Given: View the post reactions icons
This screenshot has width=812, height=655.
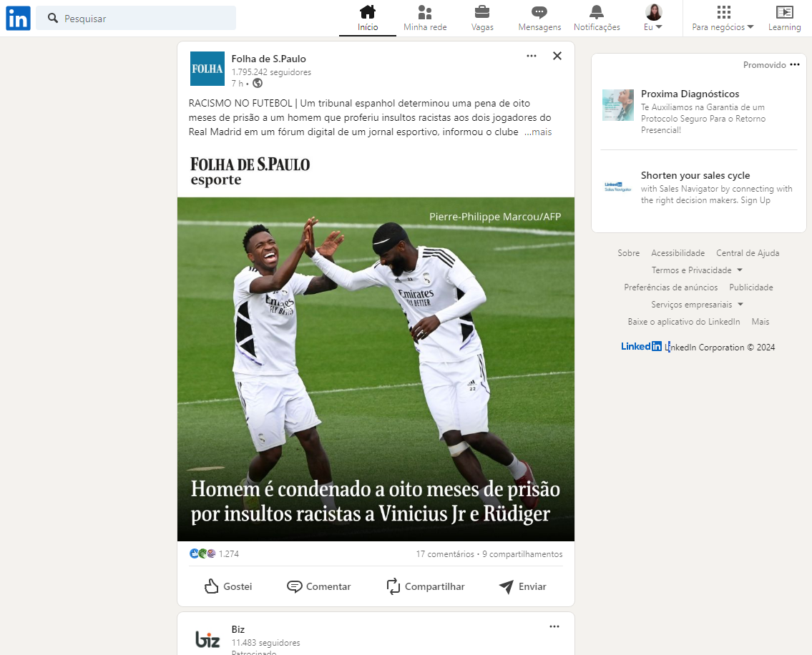Looking at the screenshot, I should coord(202,553).
